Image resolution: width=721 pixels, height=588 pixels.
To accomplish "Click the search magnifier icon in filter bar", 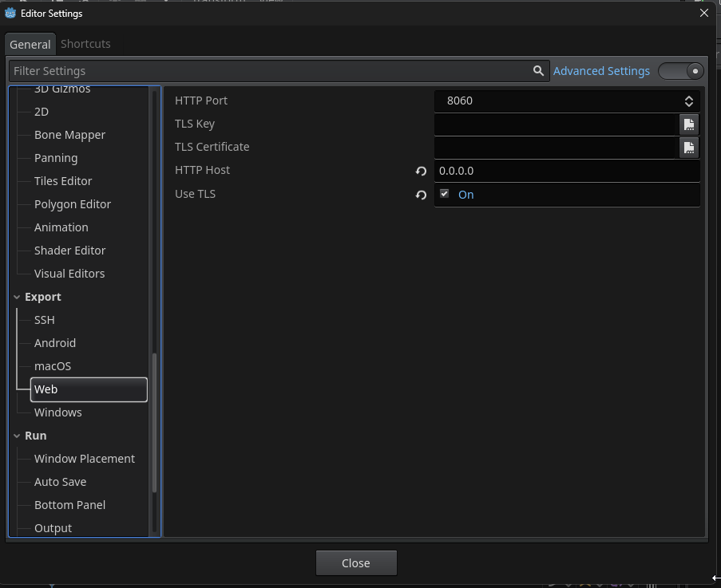I will 538,71.
